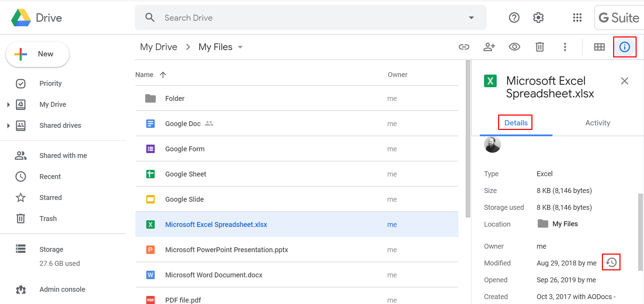Click the preview eye icon
The image size is (644, 304).
[x=514, y=47]
